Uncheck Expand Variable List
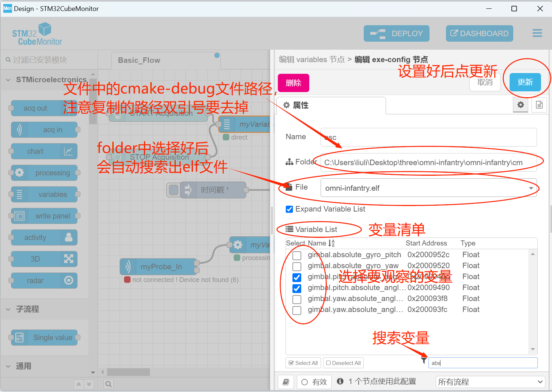This screenshot has height=392, width=552. click(289, 209)
